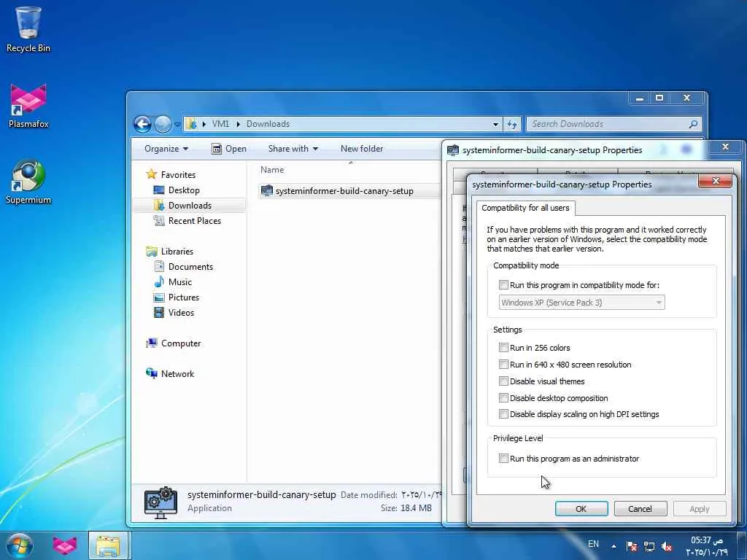Enable Run this program as an administrator
Screen dimensions: 747x560
[x=503, y=458]
